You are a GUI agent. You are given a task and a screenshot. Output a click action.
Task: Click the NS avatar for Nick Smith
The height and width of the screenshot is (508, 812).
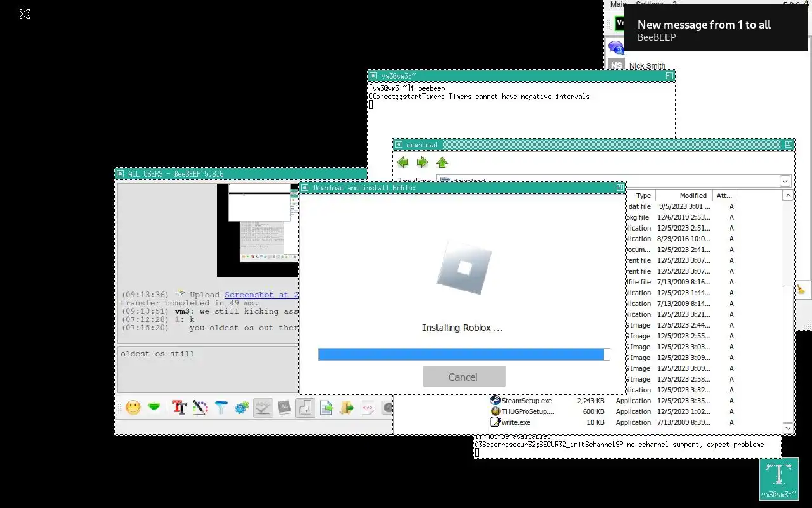coord(617,65)
